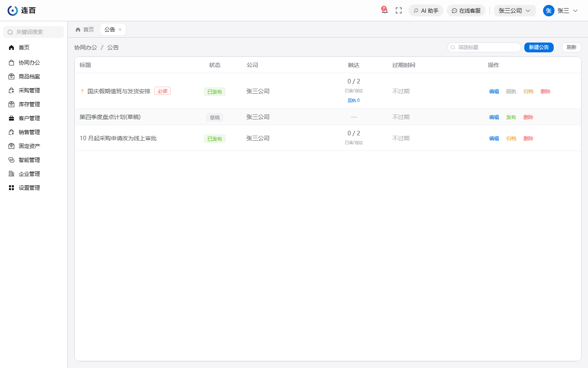Viewport: 588px width, 368px height.
Task: Click the 必读 tag
Action: pyautogui.click(x=163, y=91)
